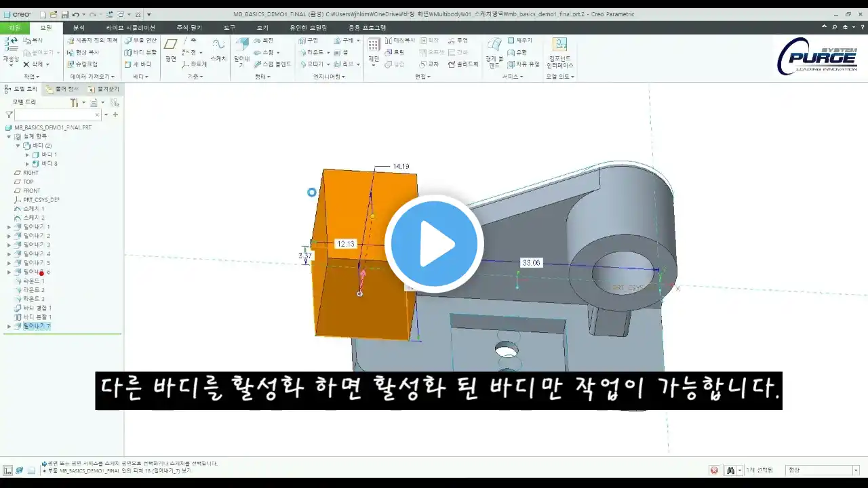
Task: Select the TOP datum plane in tree
Action: 24,182
